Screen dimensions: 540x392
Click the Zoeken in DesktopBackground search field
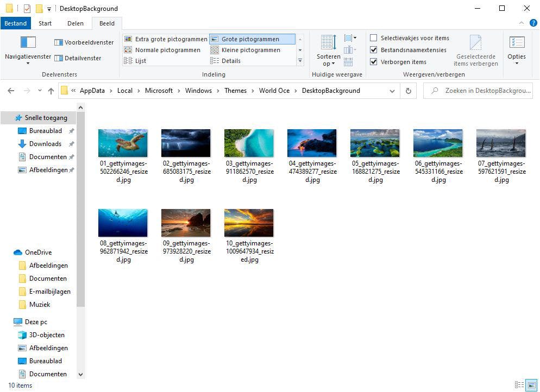478,91
